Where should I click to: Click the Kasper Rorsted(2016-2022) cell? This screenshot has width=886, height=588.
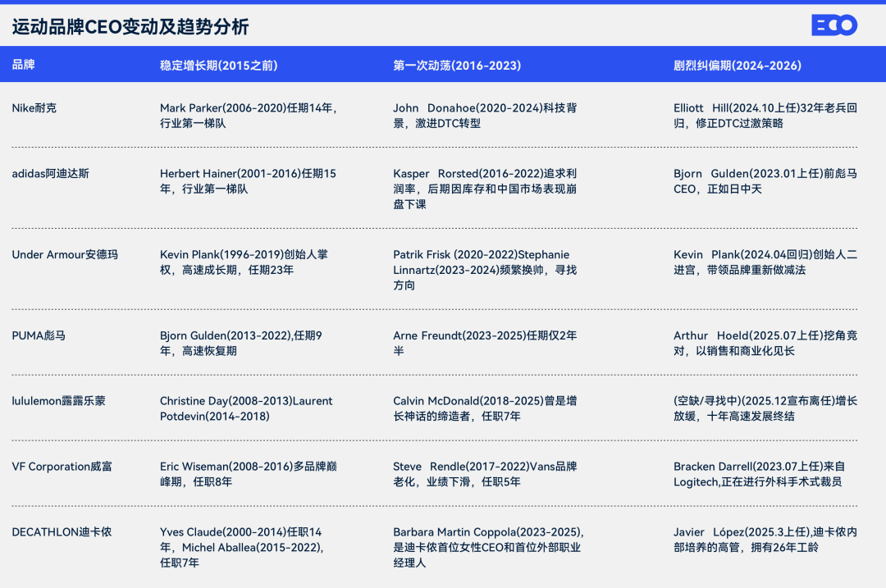point(485,189)
